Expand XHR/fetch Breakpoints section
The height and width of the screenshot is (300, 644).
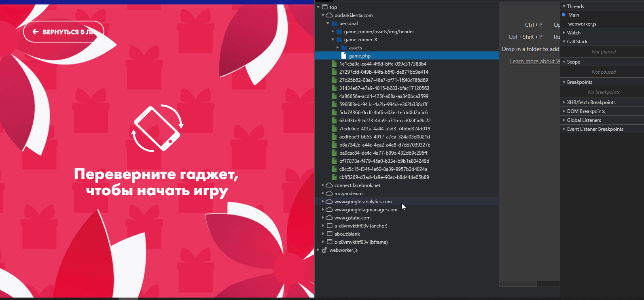point(564,102)
